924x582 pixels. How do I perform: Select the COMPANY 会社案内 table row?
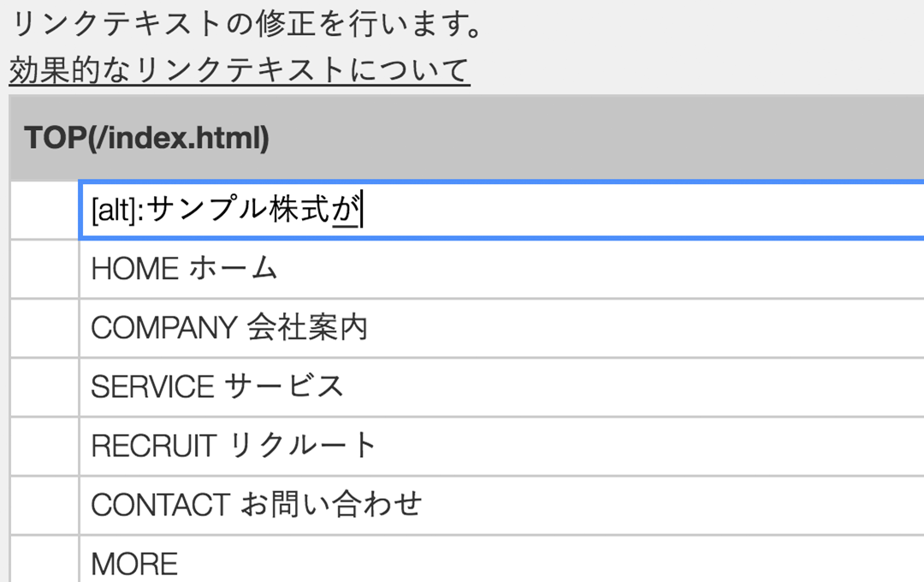tap(428, 327)
